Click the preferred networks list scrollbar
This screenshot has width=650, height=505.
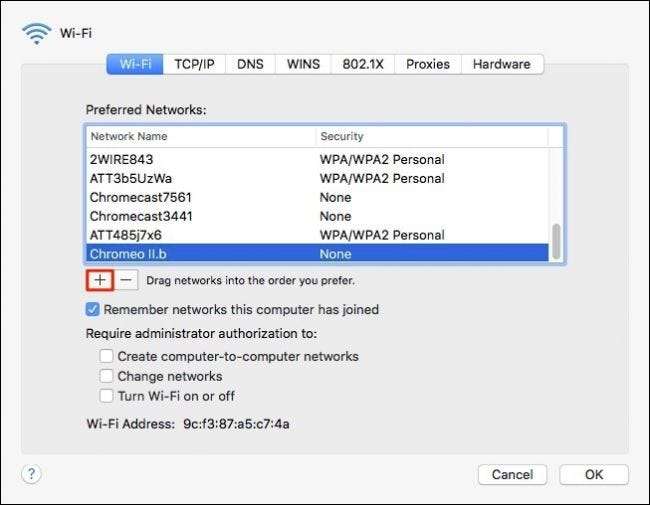tap(556, 240)
